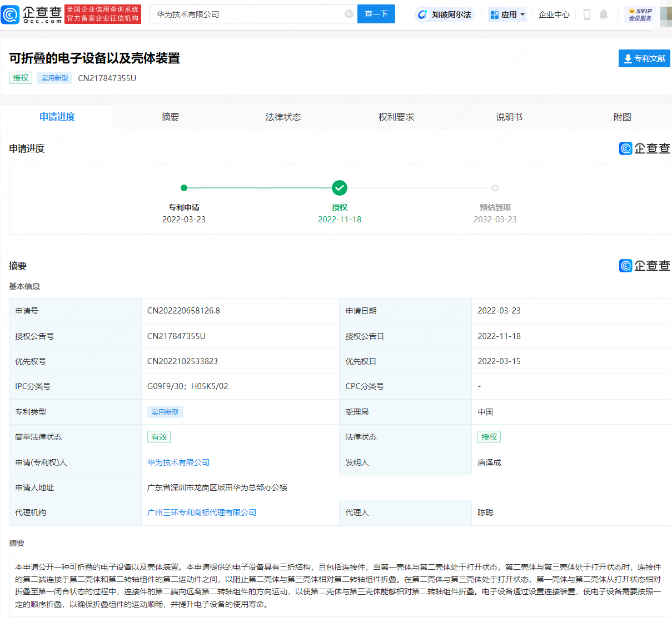Select the agent name 陈聪
The height and width of the screenshot is (617, 672).
pos(485,512)
